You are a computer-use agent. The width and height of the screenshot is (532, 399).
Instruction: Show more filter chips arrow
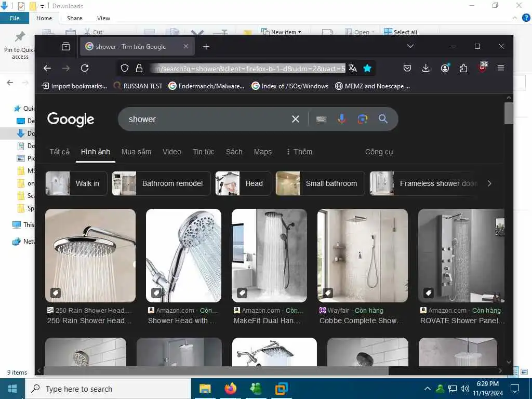(x=489, y=183)
